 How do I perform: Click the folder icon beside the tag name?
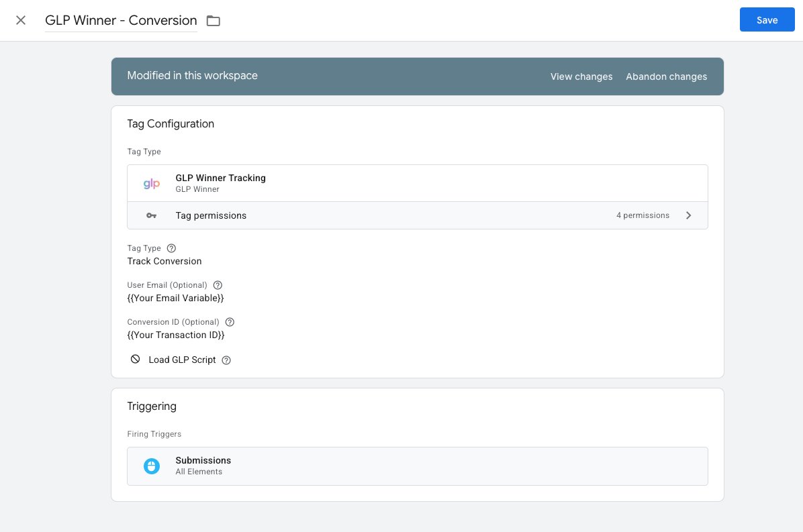(214, 21)
